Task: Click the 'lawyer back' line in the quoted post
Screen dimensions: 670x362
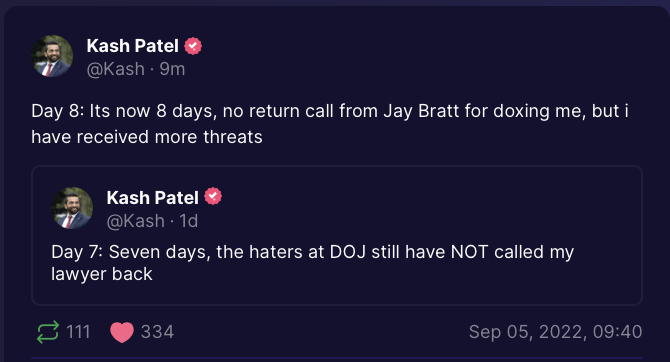Action: tap(102, 274)
